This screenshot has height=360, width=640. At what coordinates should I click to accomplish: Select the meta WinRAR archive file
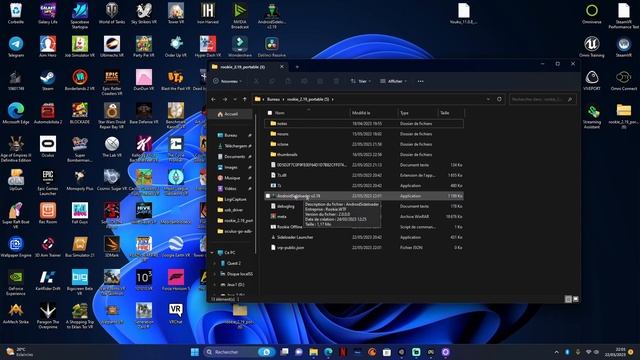(x=364, y=217)
